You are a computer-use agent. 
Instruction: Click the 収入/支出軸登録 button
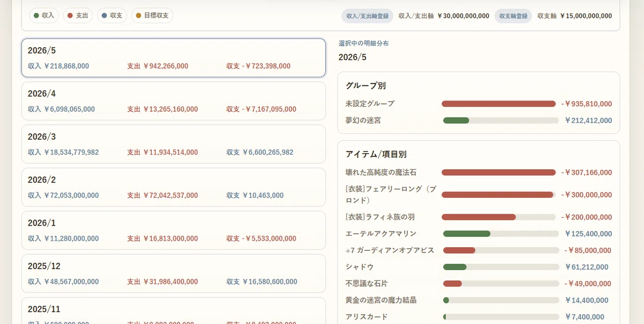tap(367, 16)
